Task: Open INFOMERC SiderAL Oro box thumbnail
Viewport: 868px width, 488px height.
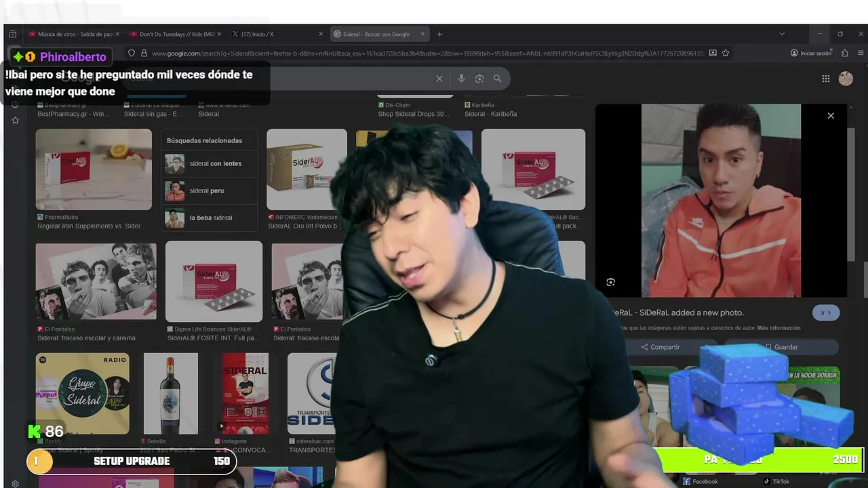Action: point(305,169)
